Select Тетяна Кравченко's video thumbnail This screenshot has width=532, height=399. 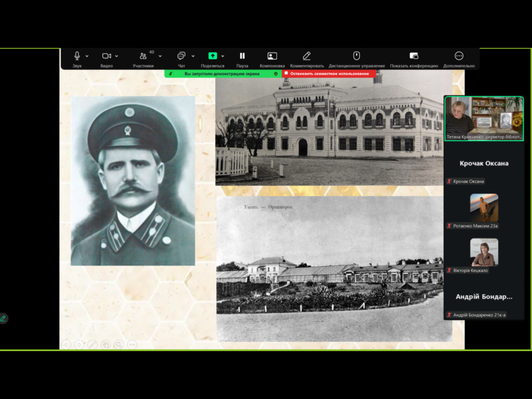pyautogui.click(x=483, y=115)
